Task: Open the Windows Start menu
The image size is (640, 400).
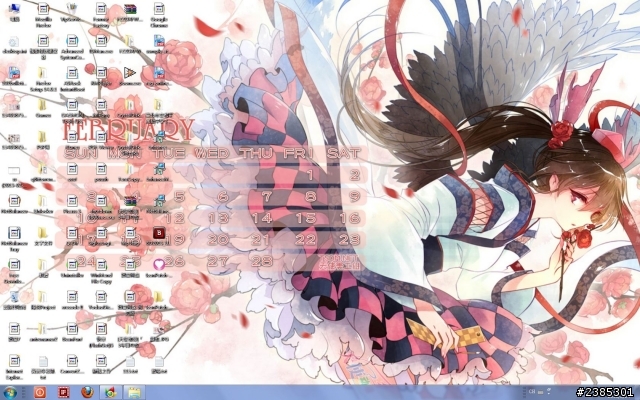Action: click(x=10, y=393)
